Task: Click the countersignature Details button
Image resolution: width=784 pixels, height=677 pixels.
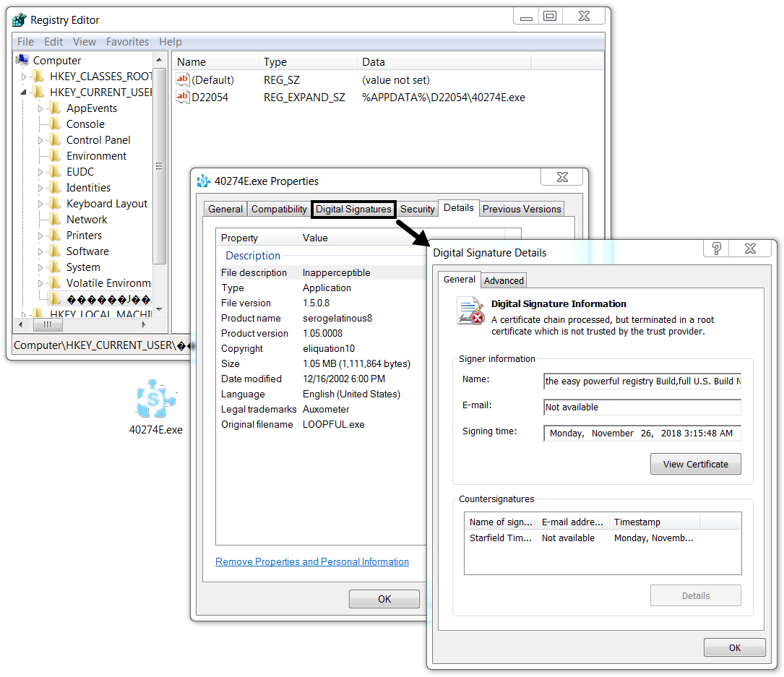Action: click(x=696, y=595)
